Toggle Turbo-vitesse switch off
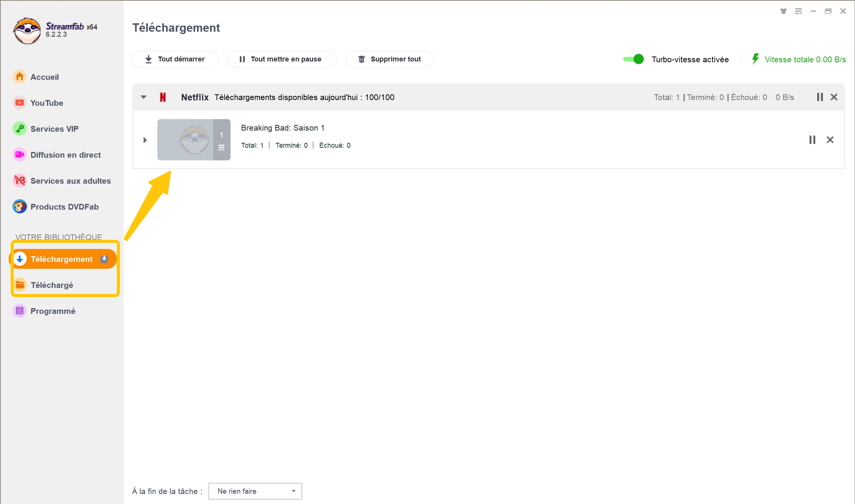This screenshot has width=855, height=504. 634,59
